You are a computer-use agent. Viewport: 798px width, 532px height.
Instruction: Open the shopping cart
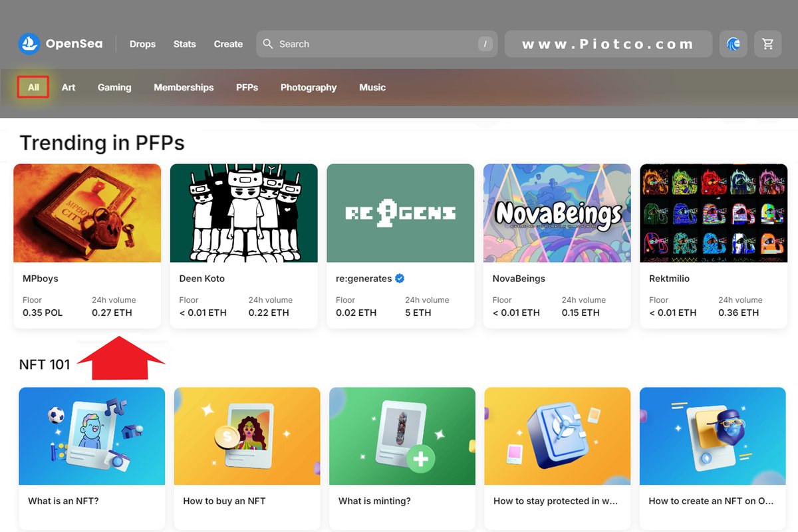767,43
